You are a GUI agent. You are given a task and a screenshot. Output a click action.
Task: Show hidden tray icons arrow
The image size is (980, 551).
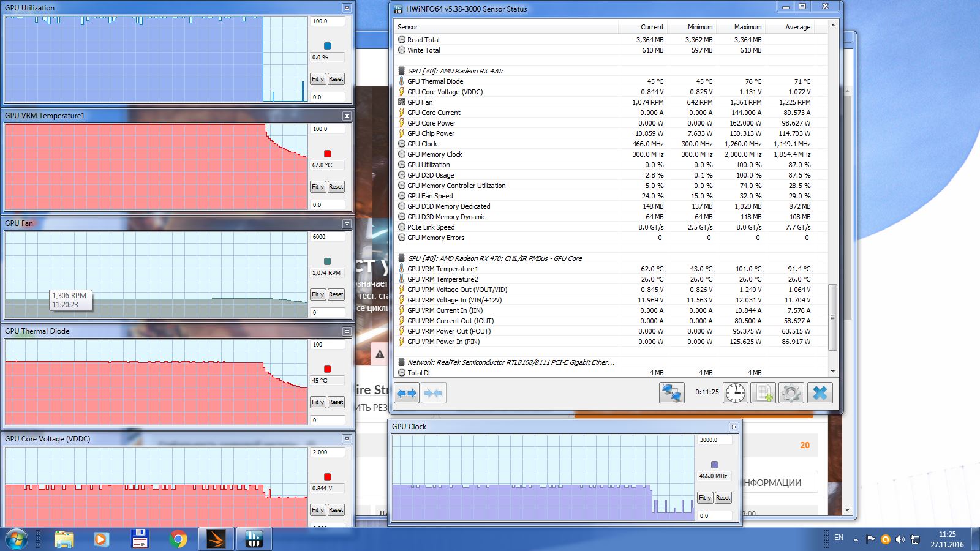[856, 539]
